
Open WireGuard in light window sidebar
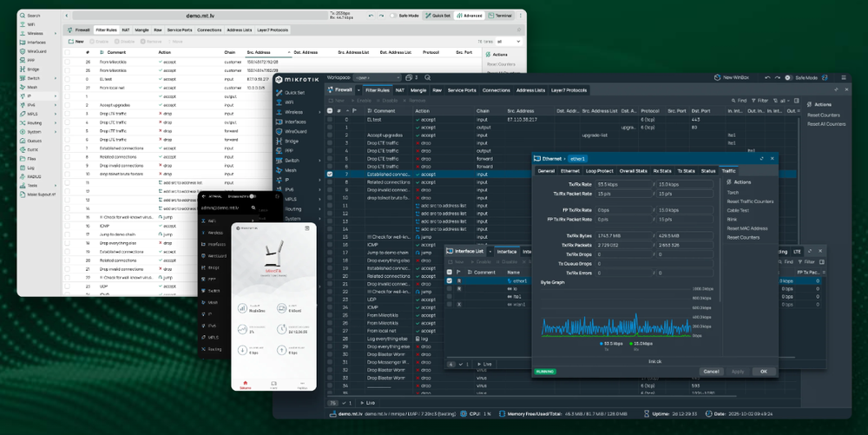(33, 51)
